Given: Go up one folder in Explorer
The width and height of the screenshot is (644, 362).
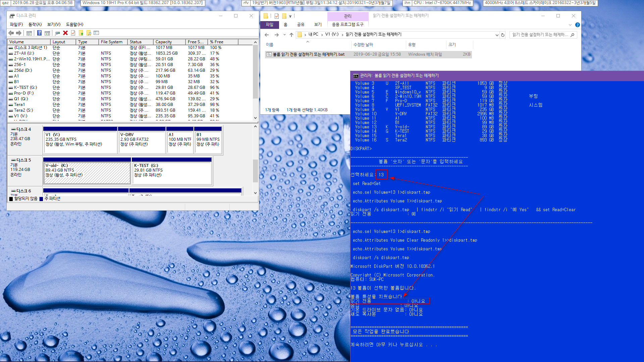Looking at the screenshot, I should click(291, 35).
